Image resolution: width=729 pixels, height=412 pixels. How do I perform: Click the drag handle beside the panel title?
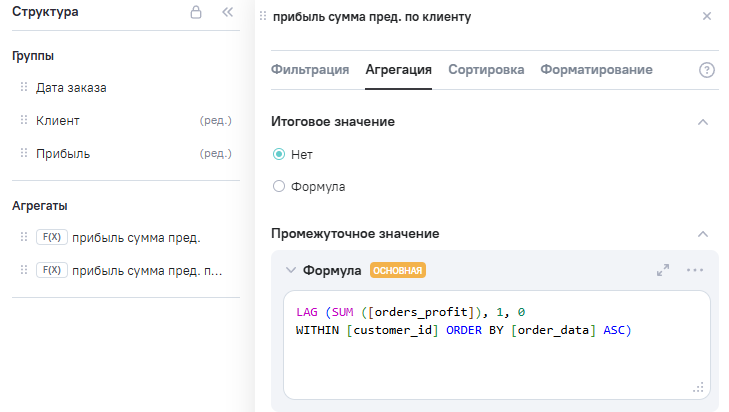pos(263,17)
